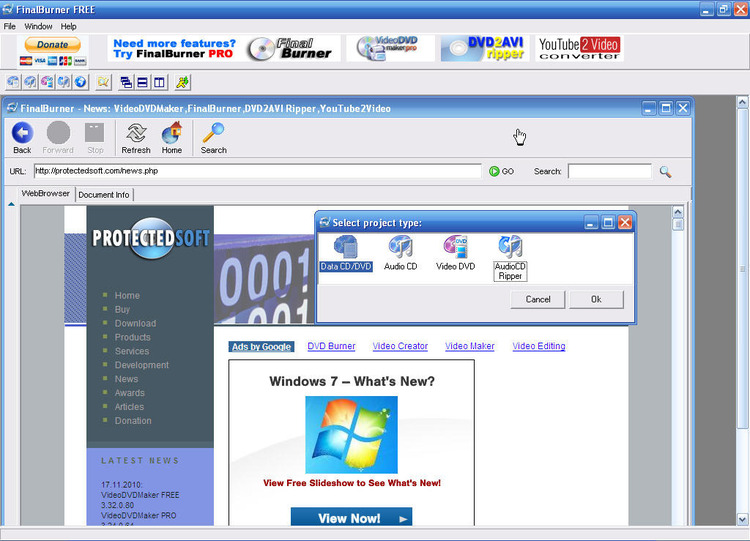750x541 pixels.
Task: Click the Donate PayPal button
Action: tap(52, 44)
